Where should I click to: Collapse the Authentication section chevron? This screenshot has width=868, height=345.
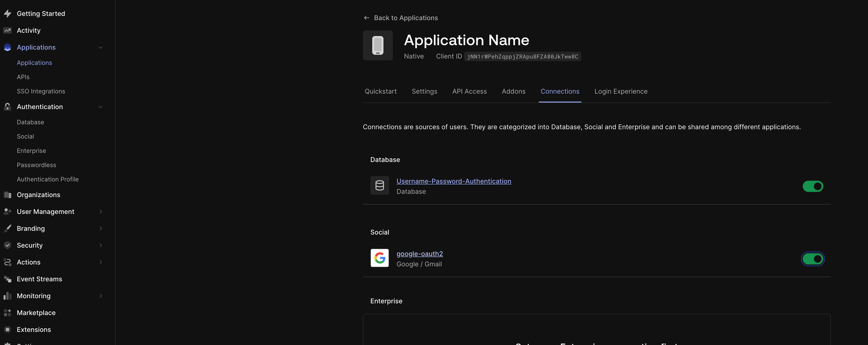100,107
